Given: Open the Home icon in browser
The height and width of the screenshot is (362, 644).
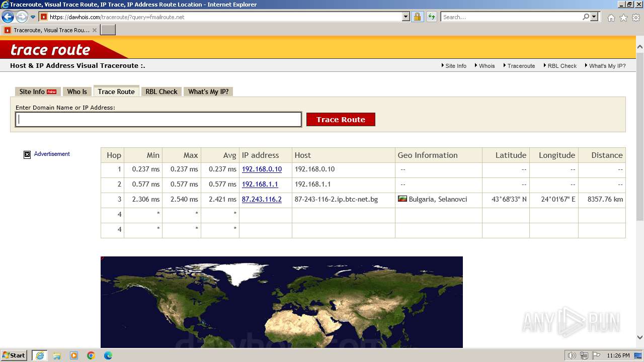Looking at the screenshot, I should 611,18.
